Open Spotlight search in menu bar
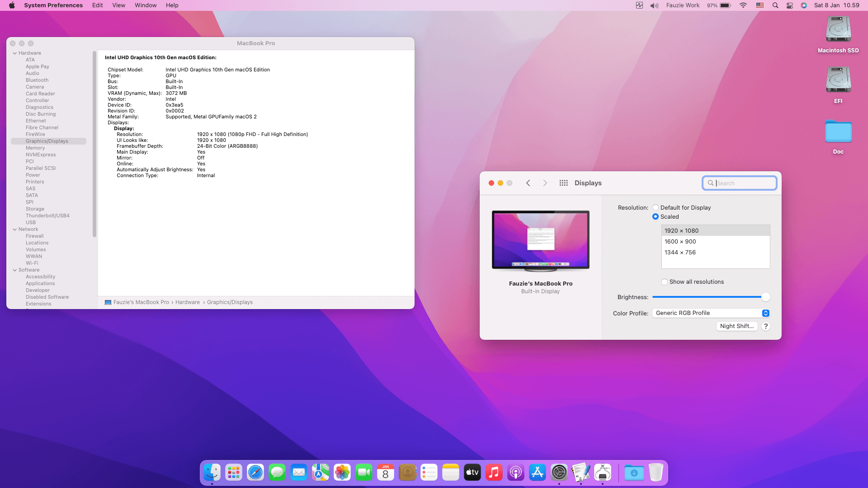The image size is (868, 488). coord(775,5)
